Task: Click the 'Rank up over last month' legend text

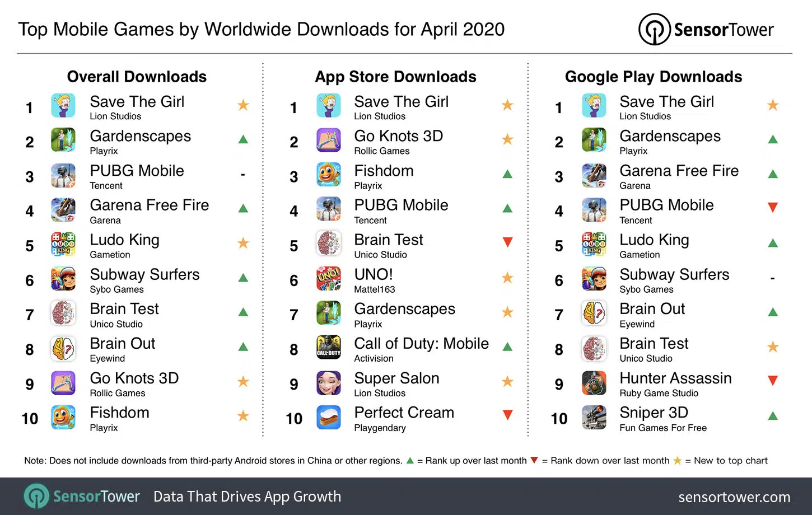Action: click(x=476, y=461)
